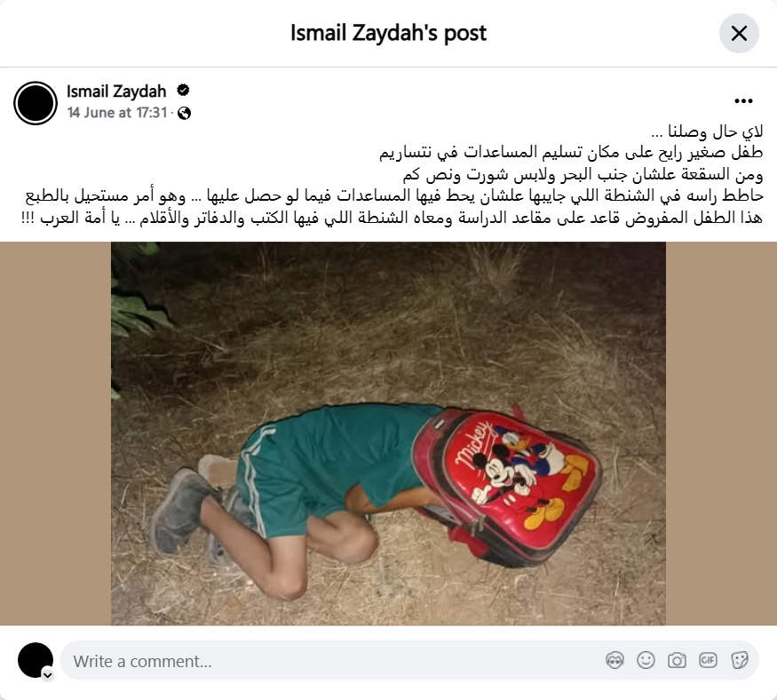Open the GIF picker for the comment
The image size is (777, 700).
[x=708, y=660]
